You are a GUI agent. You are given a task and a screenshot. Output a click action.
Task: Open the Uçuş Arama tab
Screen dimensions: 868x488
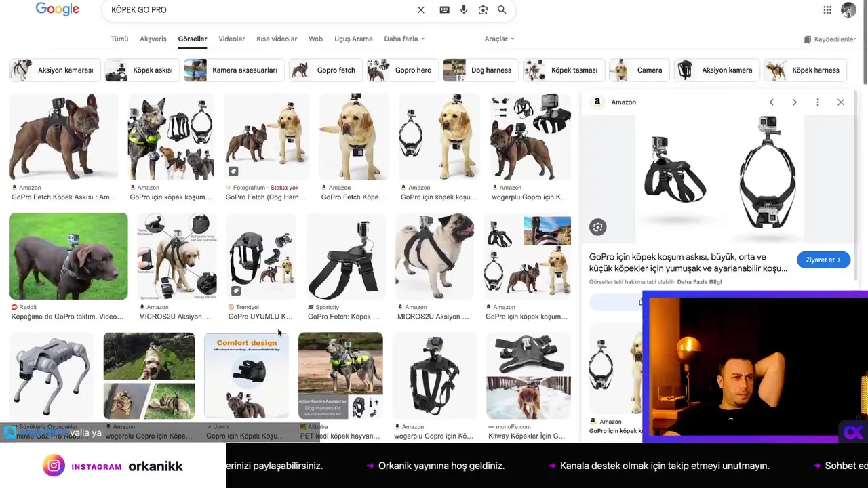[x=353, y=39]
